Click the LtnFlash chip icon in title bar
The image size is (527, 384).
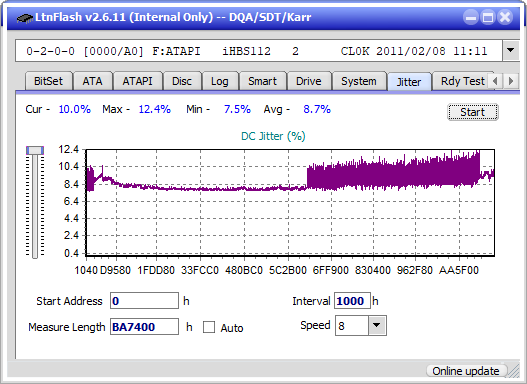click(25, 17)
